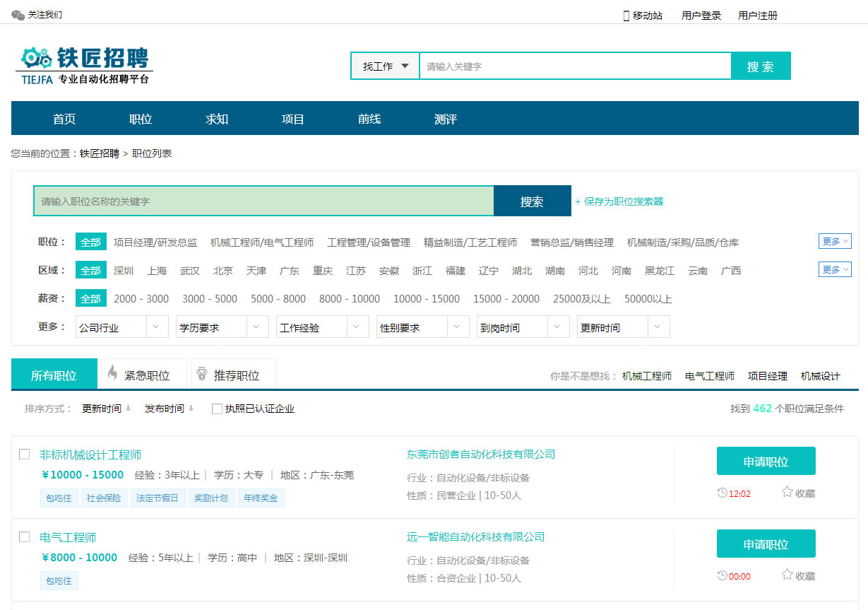Click 申请职位 for 非标机械设计工程师
The image size is (868, 610).
(x=766, y=461)
